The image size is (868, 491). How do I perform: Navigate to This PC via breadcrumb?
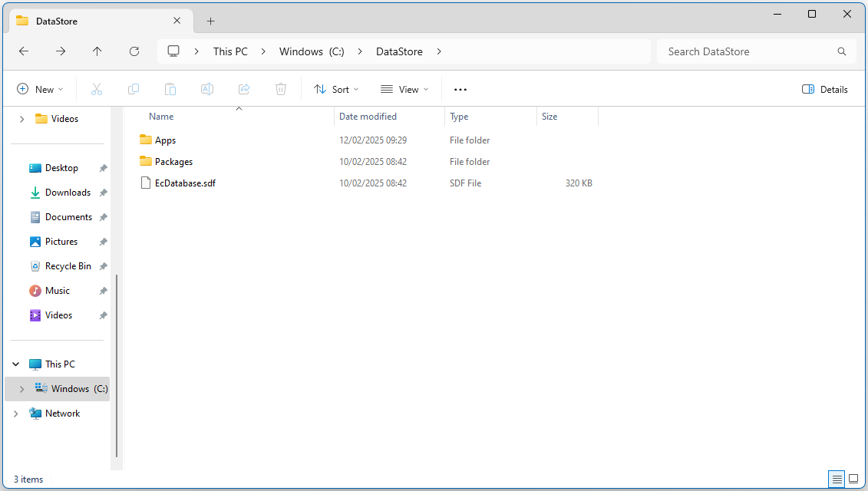coord(230,51)
